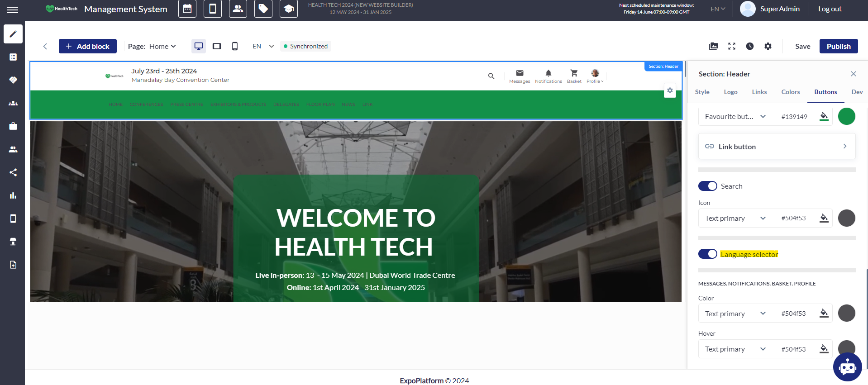Open the three-person group icon in sidebar
868x385 pixels.
pos(13,103)
